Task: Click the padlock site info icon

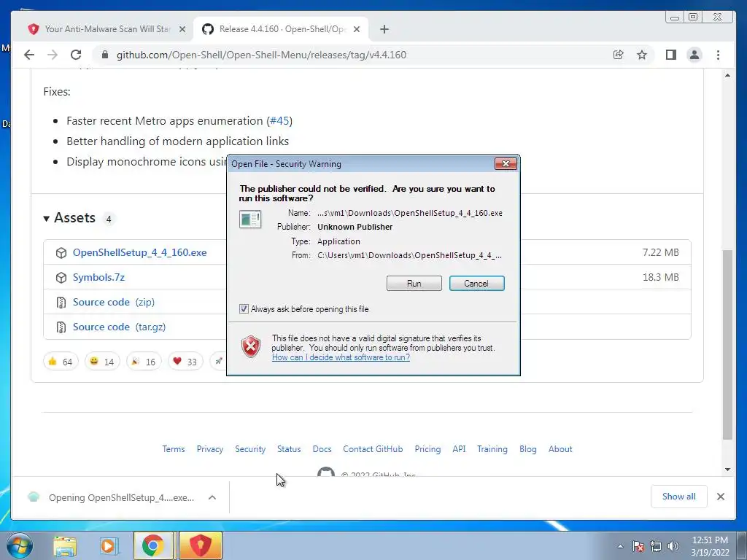Action: (x=105, y=55)
